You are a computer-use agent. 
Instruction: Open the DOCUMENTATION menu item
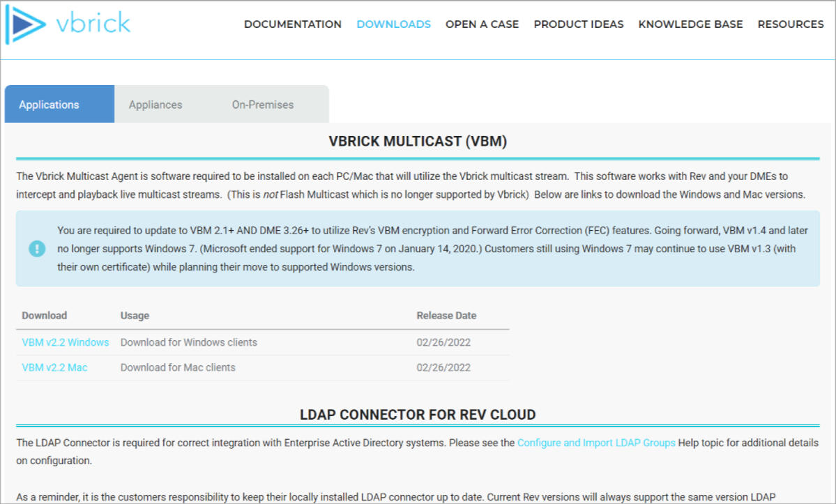292,24
